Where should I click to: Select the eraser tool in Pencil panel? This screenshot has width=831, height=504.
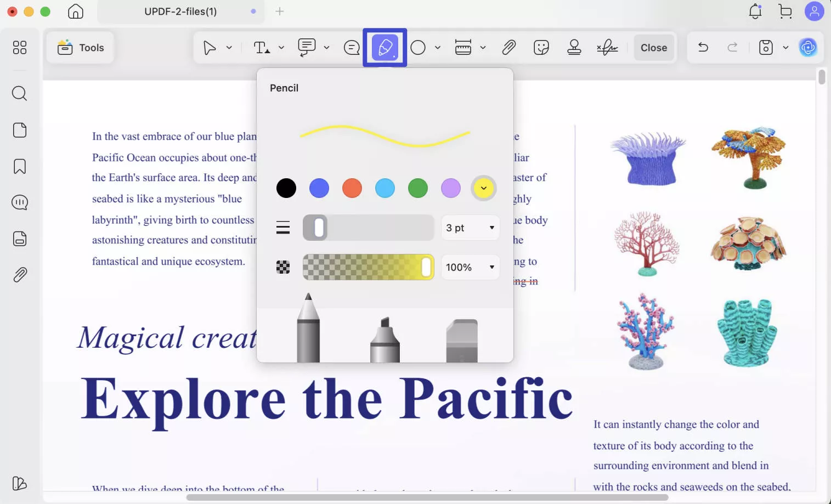click(x=462, y=341)
